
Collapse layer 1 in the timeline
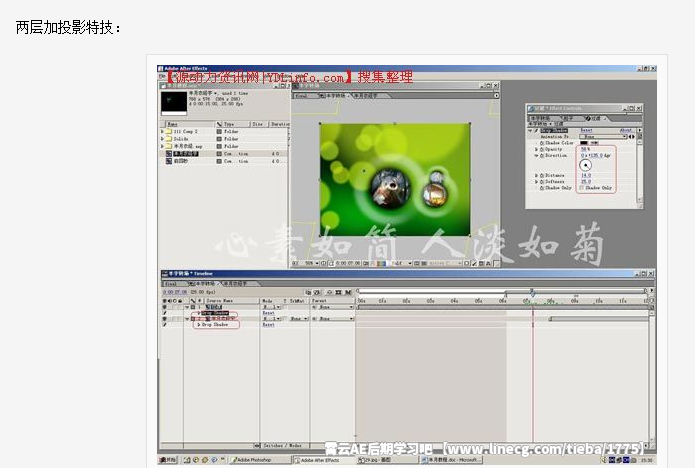click(187, 307)
